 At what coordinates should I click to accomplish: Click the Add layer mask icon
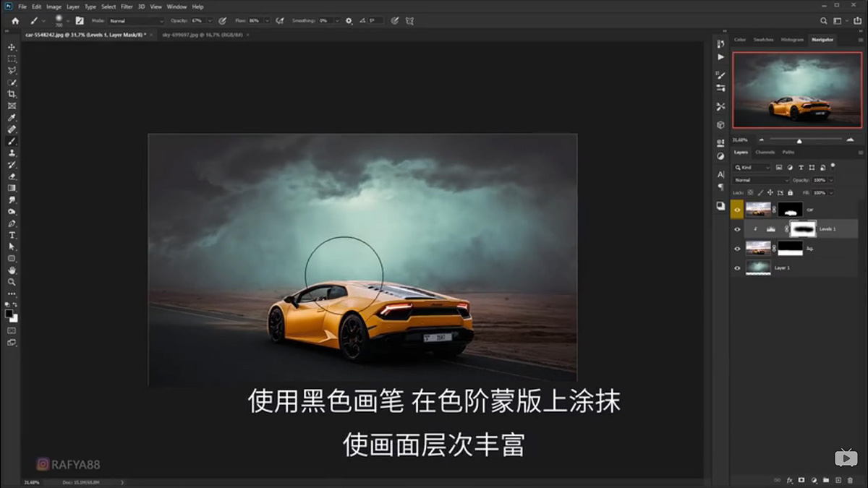801,480
